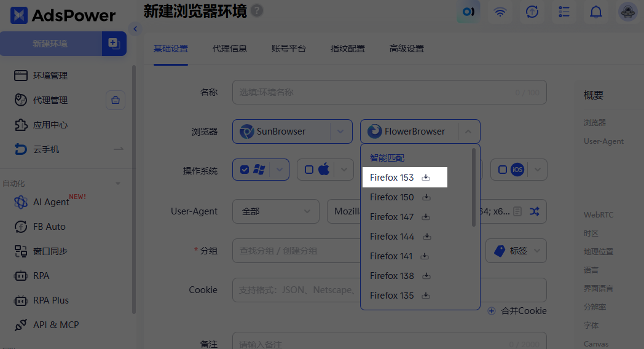Click the 合并Cookie link
Screen dimensions: 644x349
524,311
